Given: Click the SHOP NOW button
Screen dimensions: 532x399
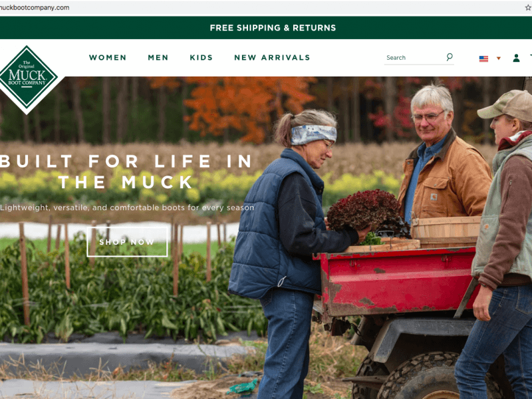Looking at the screenshot, I should [127, 242].
